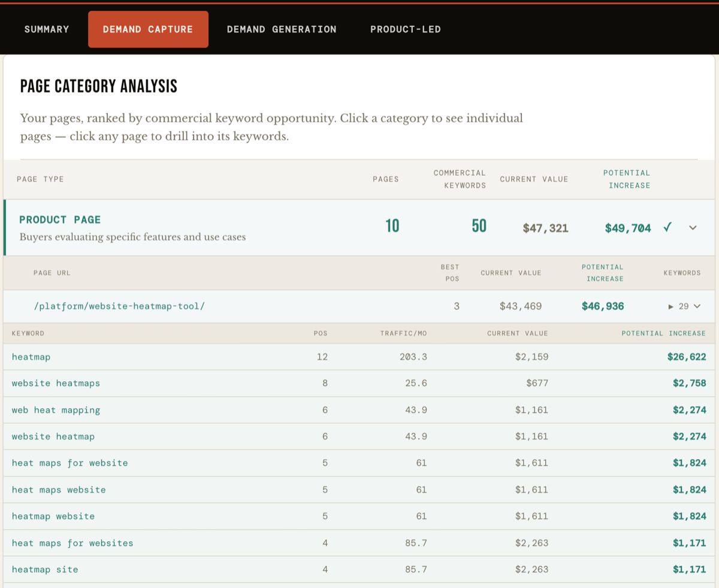719x588 pixels.
Task: Click the play triangle before the 29 keyword count
Action: coord(670,306)
